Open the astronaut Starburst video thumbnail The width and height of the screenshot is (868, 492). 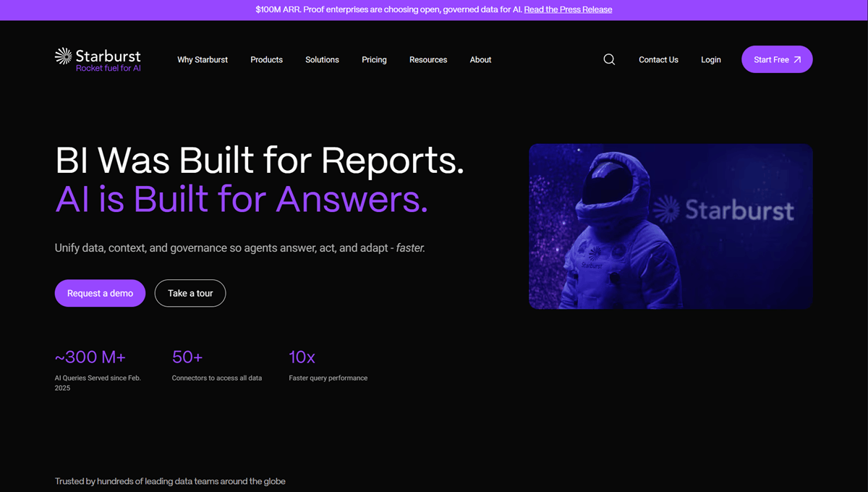[671, 226]
